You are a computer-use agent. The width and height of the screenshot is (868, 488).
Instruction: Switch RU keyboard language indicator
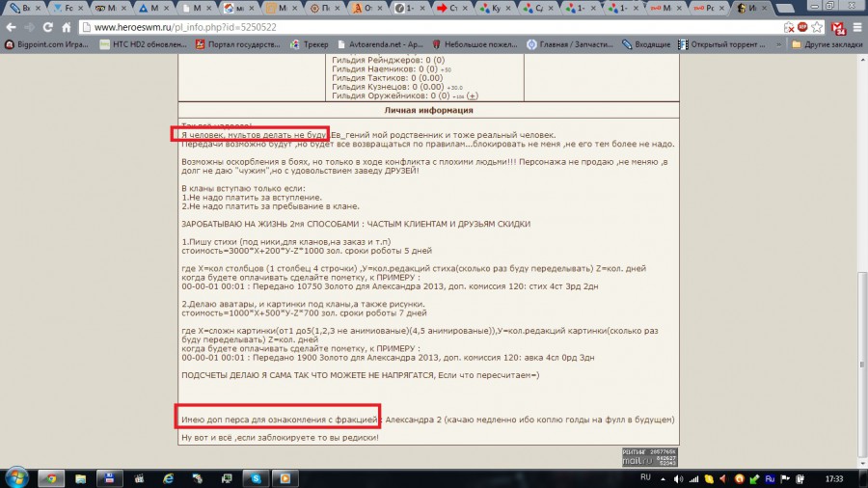[x=646, y=477]
